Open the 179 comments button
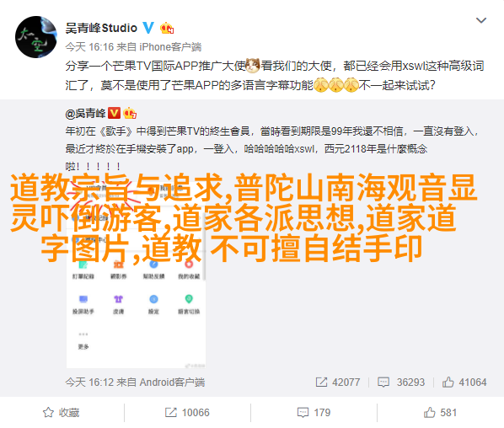This screenshot has width=504, height=428. click(x=314, y=413)
